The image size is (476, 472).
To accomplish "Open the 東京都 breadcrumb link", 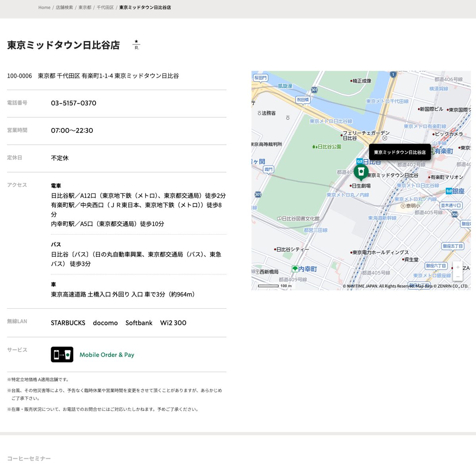I will 85,8.
